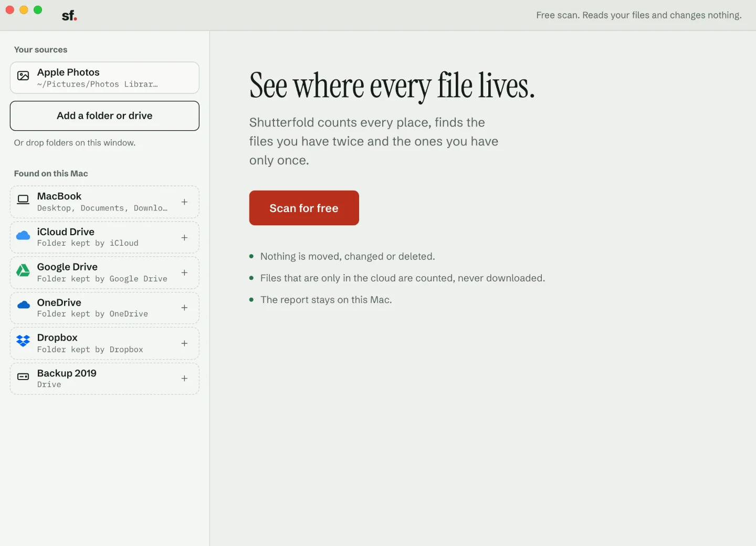Click the 'Free scan. Reads your files' notice
This screenshot has width=756, height=546.
coord(639,15)
